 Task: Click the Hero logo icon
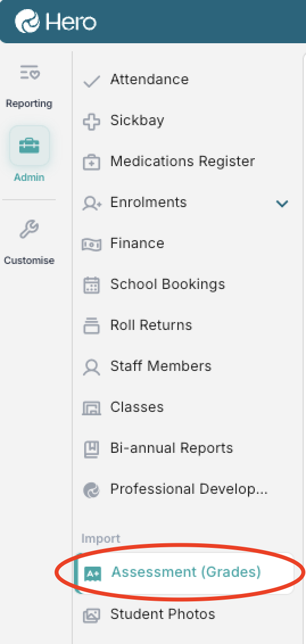coord(27,22)
